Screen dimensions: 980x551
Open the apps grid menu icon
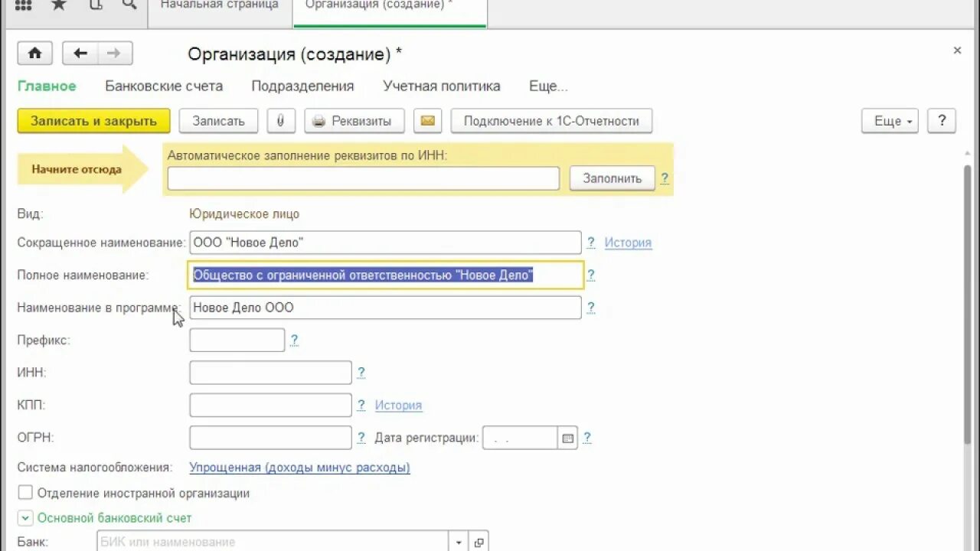click(x=23, y=5)
